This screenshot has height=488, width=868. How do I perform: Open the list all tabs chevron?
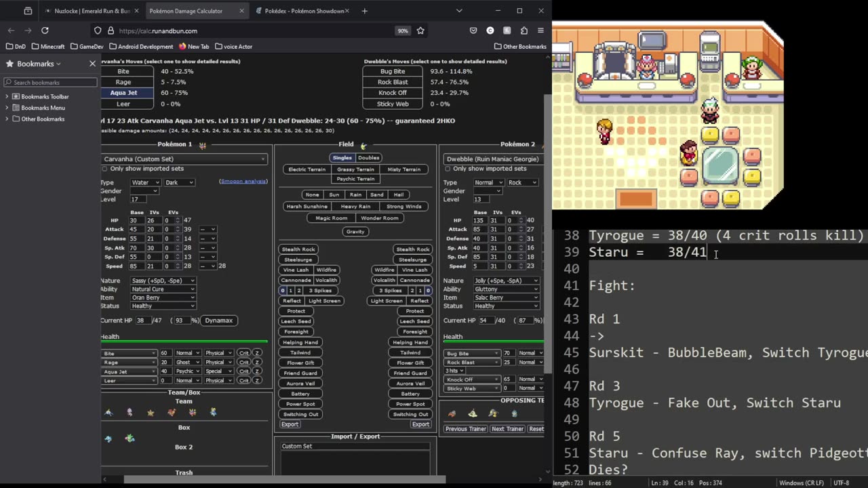tap(459, 11)
